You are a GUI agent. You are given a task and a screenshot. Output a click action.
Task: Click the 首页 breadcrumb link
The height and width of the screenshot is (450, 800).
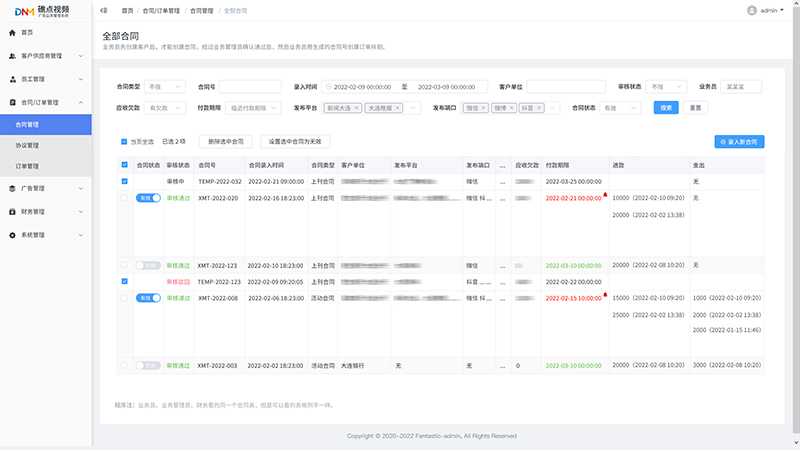(x=128, y=11)
